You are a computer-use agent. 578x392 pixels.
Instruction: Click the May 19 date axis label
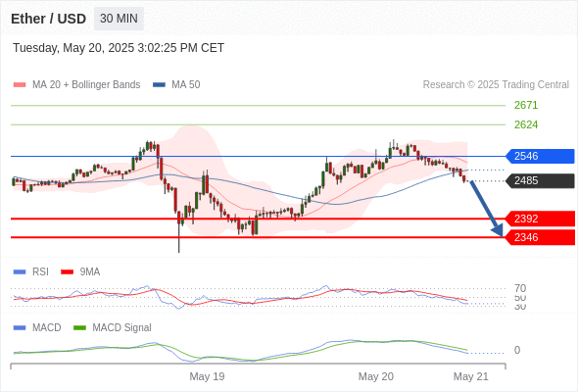pyautogui.click(x=207, y=376)
